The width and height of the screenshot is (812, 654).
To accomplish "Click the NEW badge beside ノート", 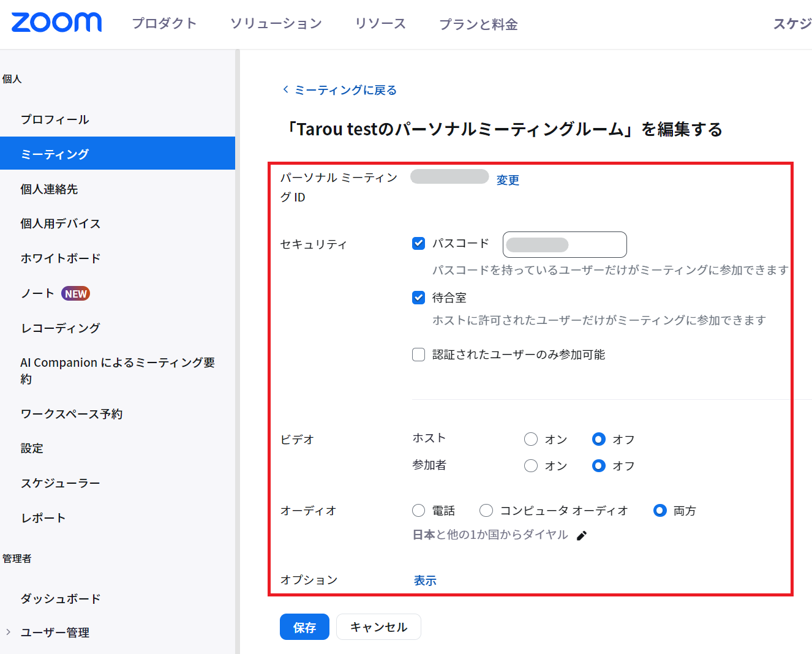I will (76, 294).
